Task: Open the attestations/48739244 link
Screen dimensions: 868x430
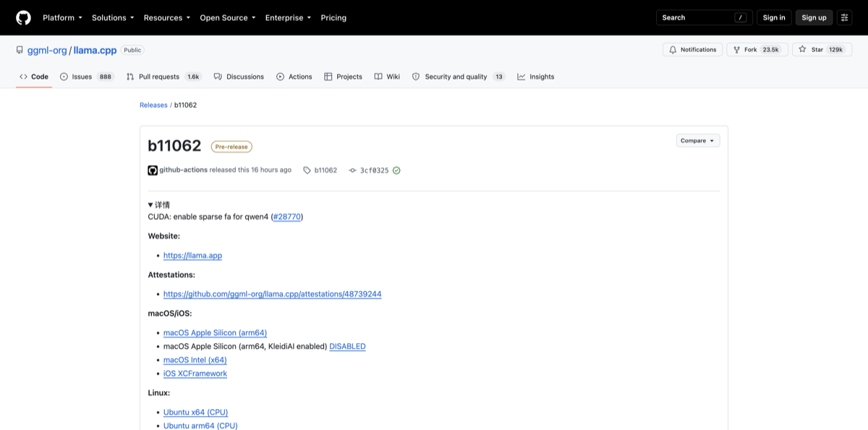Action: [x=272, y=294]
